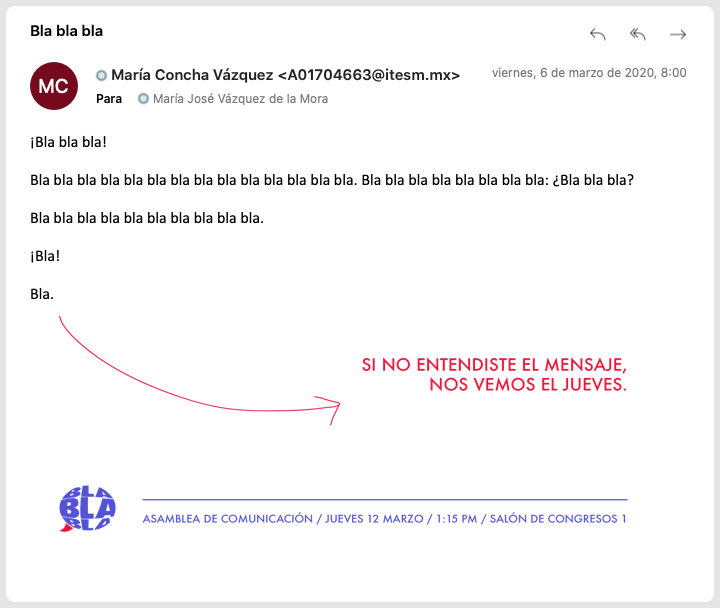Click the line ¡Bla!
The height and width of the screenshot is (608, 720).
pyautogui.click(x=45, y=256)
